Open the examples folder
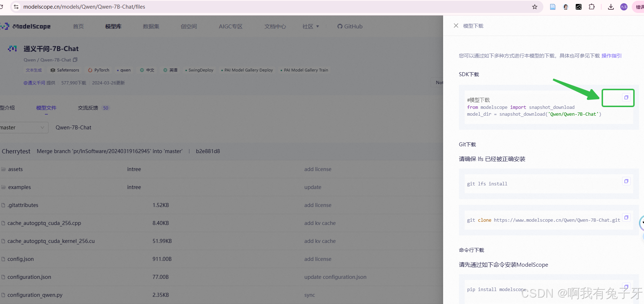Viewport: 644px width, 304px height. coord(19,187)
